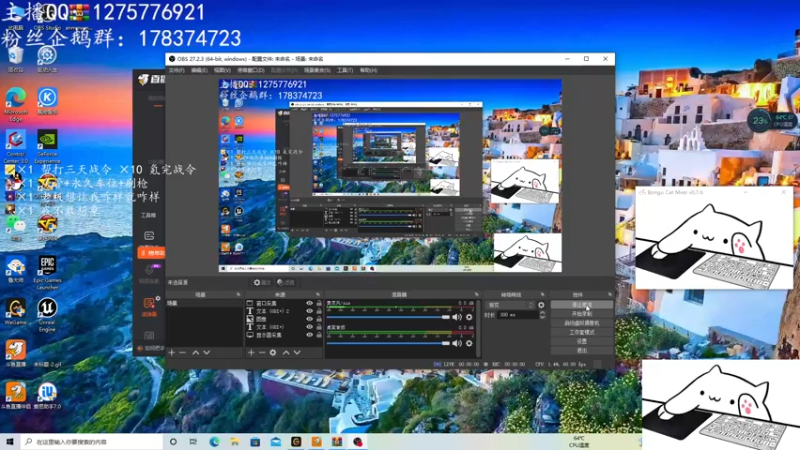Open Task View on the taskbar
The width and height of the screenshot is (800, 450).
193,441
